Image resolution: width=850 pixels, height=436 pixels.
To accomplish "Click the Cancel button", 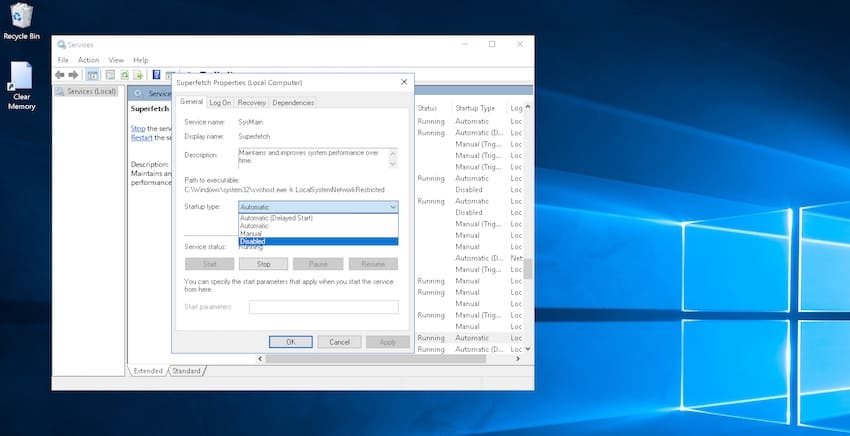I will 339,342.
